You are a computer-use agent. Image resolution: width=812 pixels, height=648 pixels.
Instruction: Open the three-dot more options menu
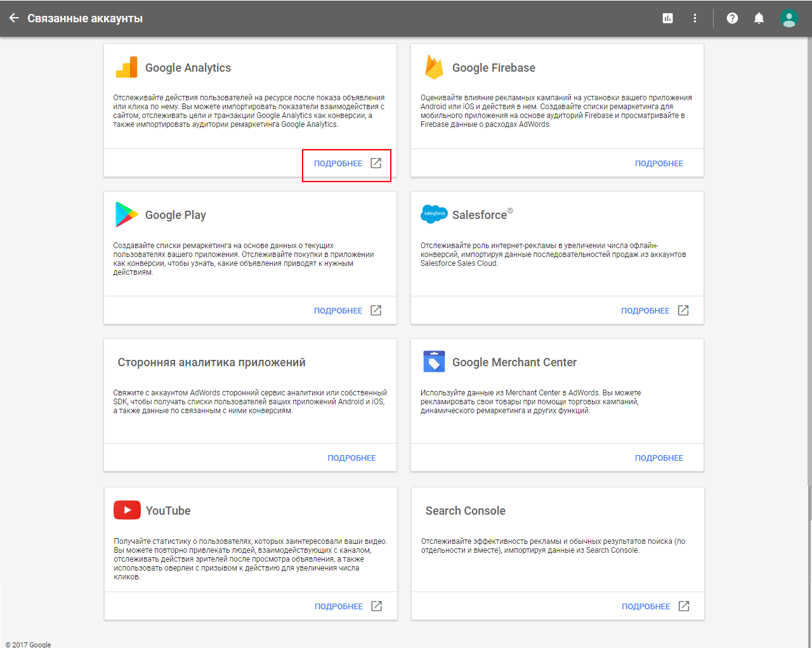coord(695,18)
